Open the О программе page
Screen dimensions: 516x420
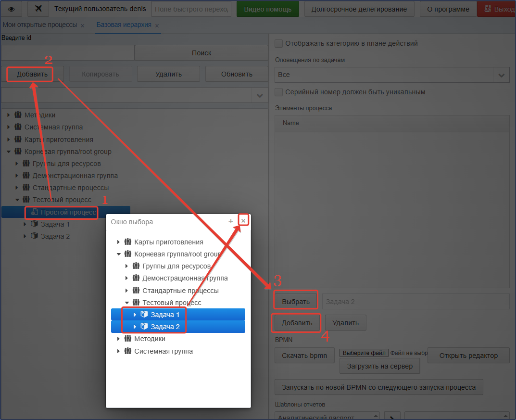pyautogui.click(x=448, y=9)
